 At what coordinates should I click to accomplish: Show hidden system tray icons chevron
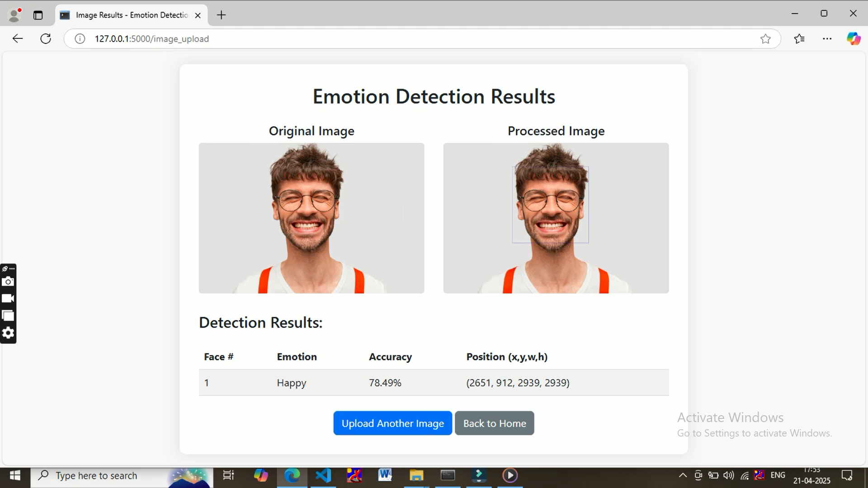coord(683,475)
